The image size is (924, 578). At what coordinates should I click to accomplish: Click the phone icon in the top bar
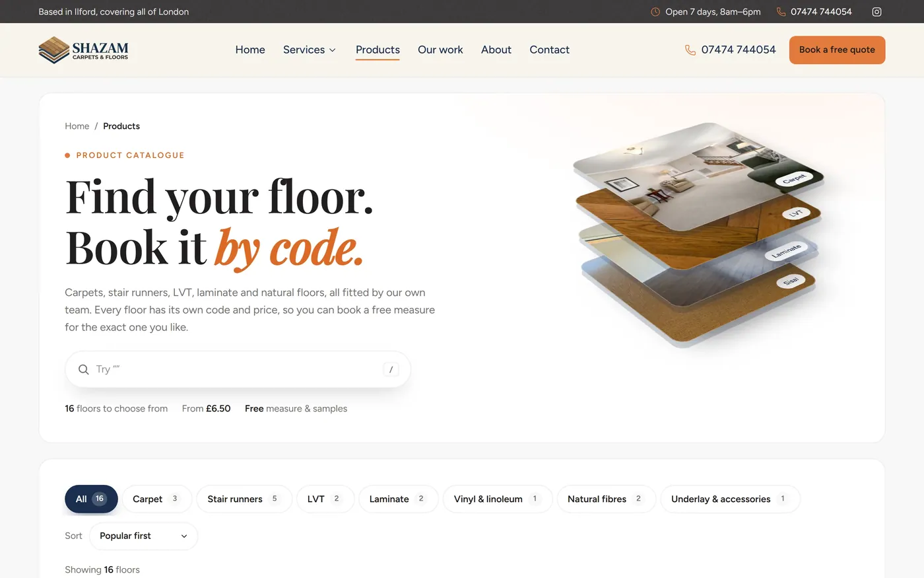(x=781, y=12)
